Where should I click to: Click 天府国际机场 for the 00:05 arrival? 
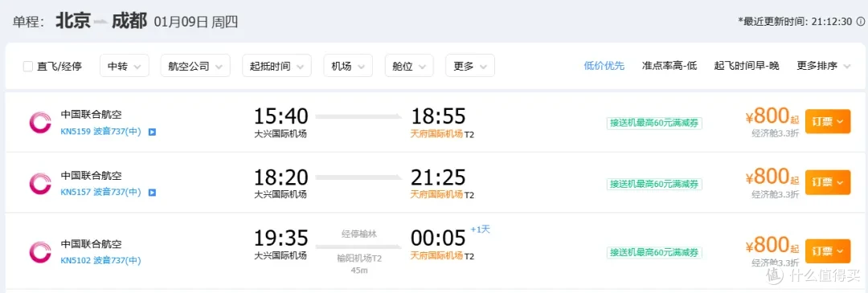pyautogui.click(x=436, y=255)
